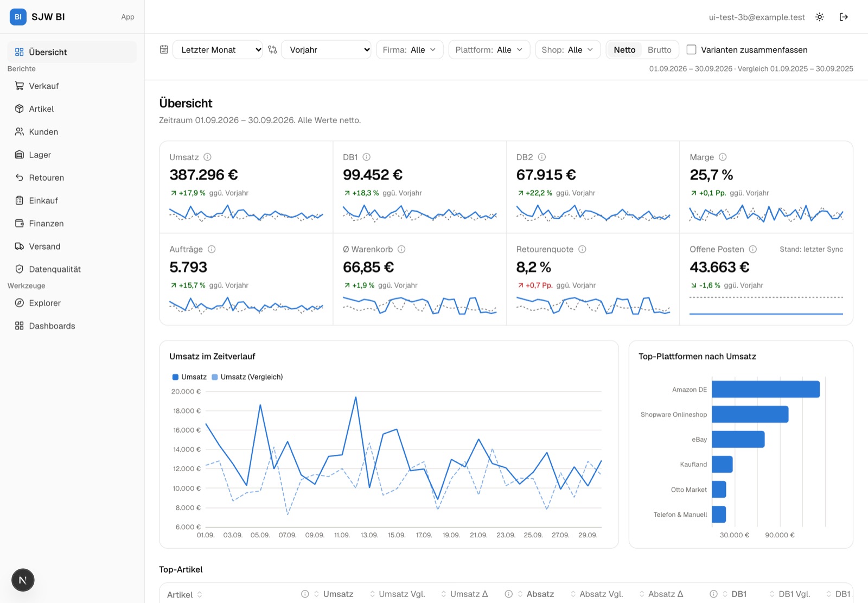The image size is (868, 603).
Task: Select the Netto toggle option
Action: click(x=624, y=49)
